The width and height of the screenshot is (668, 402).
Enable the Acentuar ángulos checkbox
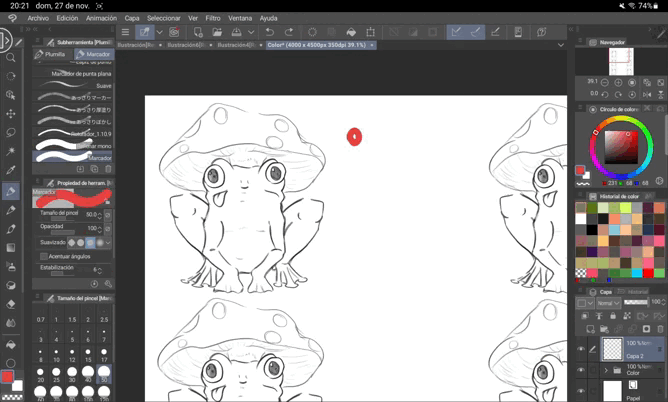43,256
